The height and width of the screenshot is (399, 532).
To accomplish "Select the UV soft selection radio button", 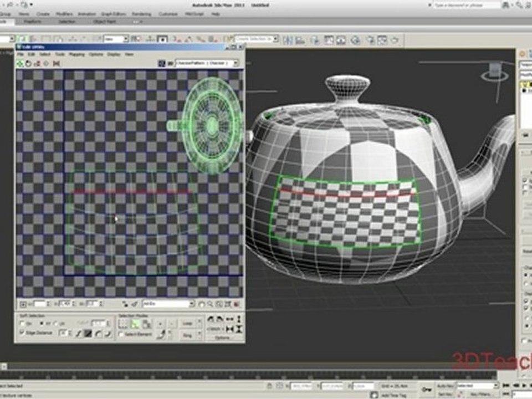I will tap(57, 323).
